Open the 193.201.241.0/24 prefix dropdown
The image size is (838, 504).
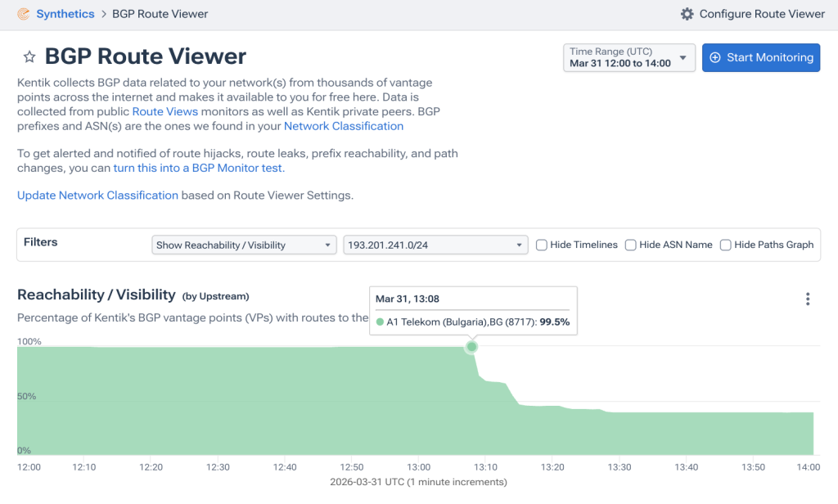click(435, 245)
